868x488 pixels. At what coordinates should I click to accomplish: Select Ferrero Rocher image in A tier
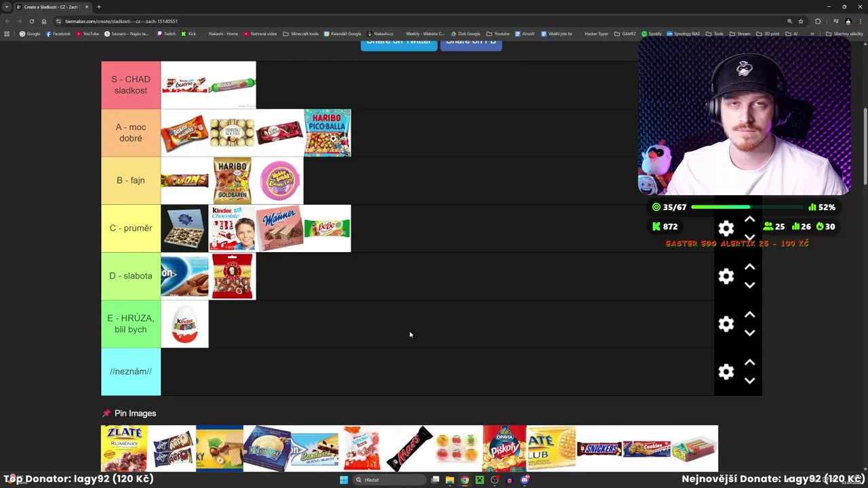point(232,133)
